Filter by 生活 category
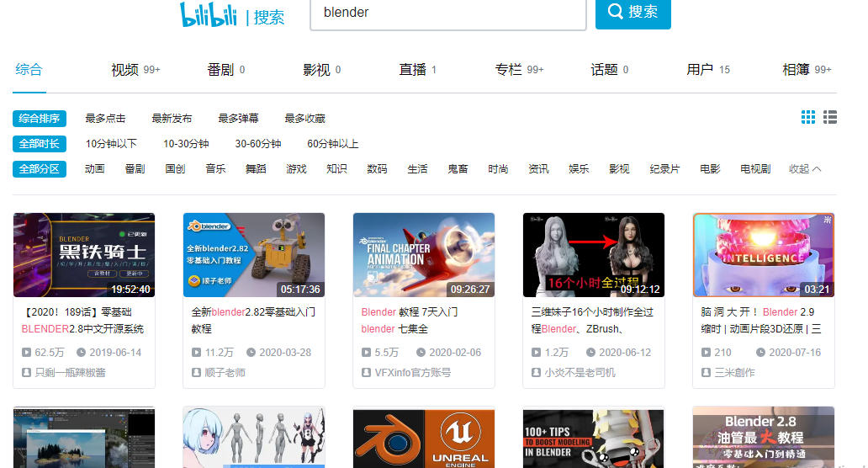Viewport: 868px width, 468px height. tap(417, 169)
